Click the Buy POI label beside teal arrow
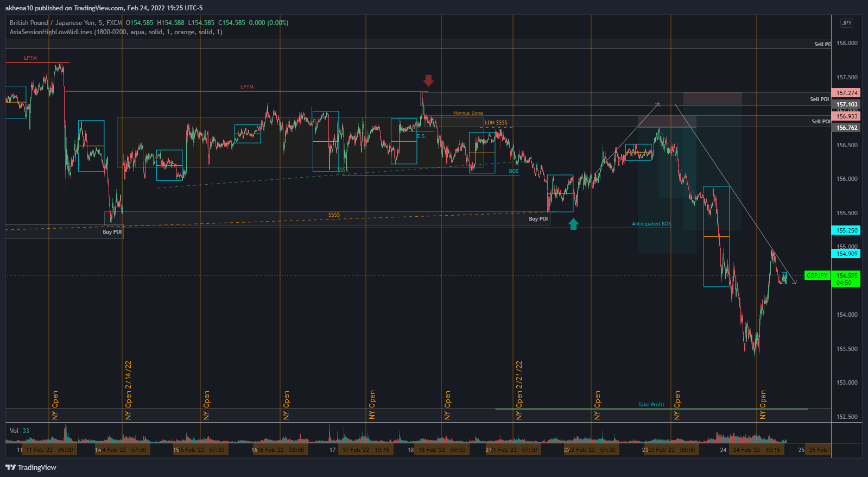This screenshot has height=477, width=868. [x=538, y=219]
